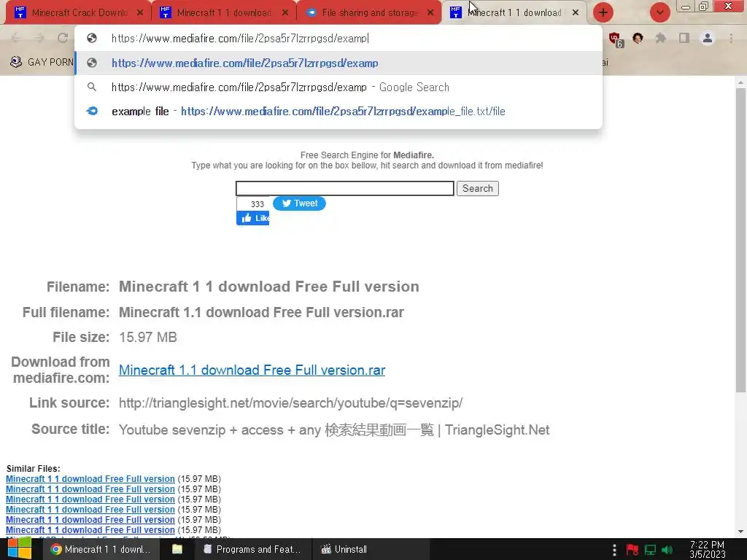Open the volume speaker tray icon

[667, 550]
